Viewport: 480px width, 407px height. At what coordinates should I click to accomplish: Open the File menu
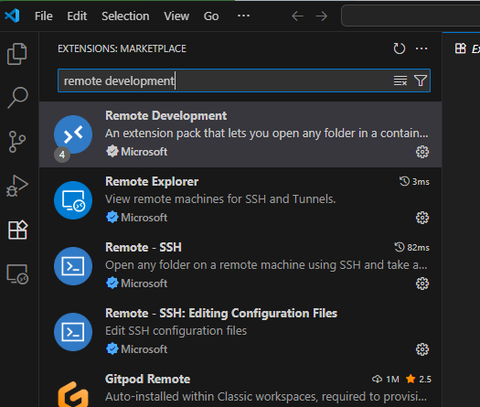click(44, 16)
